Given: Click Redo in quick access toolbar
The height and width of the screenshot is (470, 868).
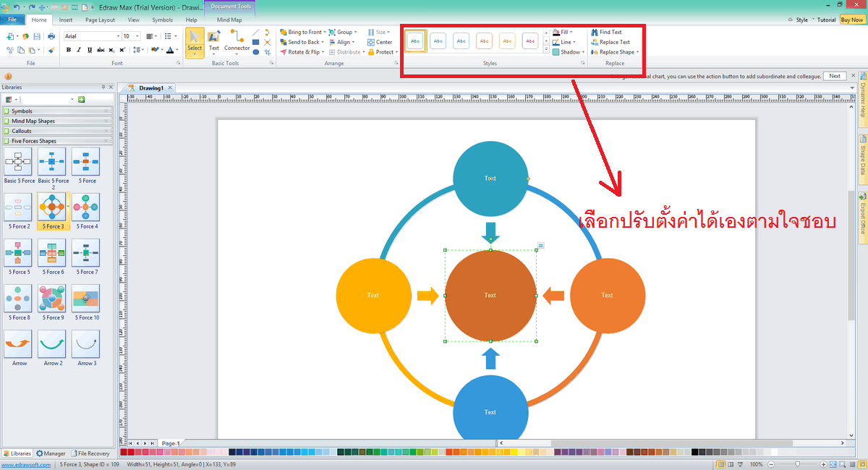Looking at the screenshot, I should (31, 7).
